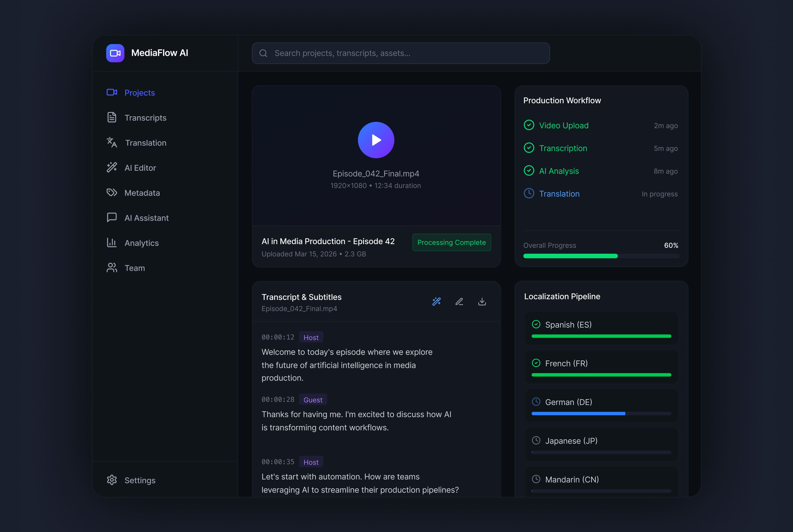
Task: Select Translation step in Production Workflow
Action: pos(560,194)
